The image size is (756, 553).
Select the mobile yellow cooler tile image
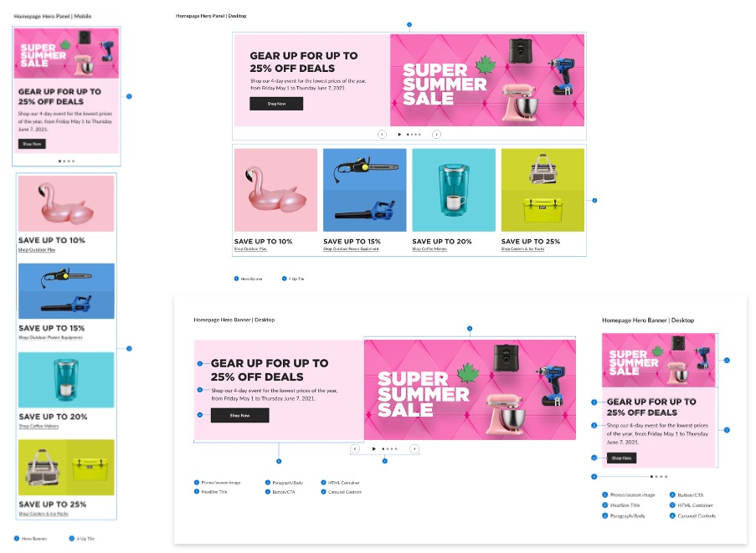click(x=66, y=468)
